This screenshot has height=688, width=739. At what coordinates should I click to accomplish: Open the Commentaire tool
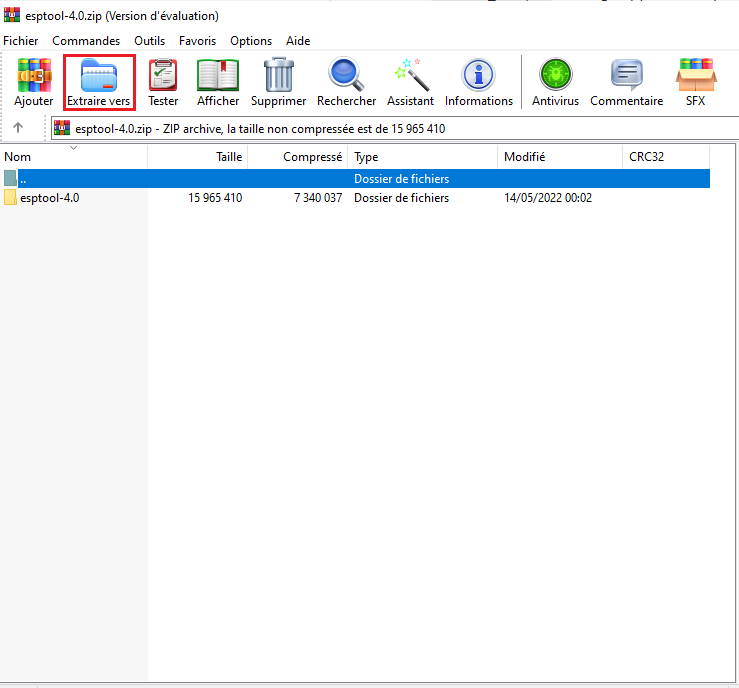(626, 82)
